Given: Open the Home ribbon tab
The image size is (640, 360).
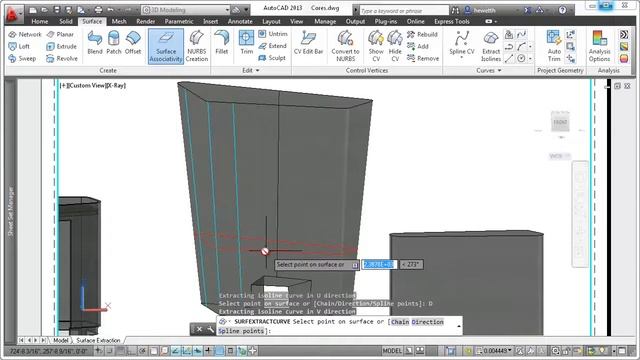Looking at the screenshot, I should (40, 21).
